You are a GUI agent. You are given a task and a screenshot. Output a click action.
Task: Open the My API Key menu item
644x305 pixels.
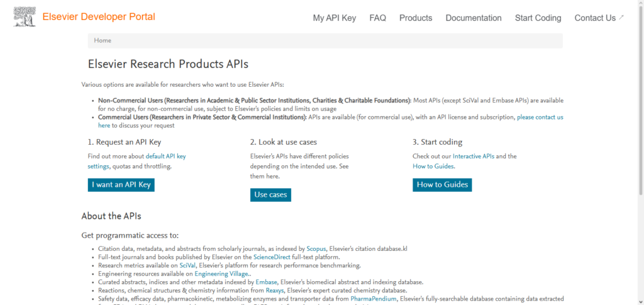click(335, 18)
